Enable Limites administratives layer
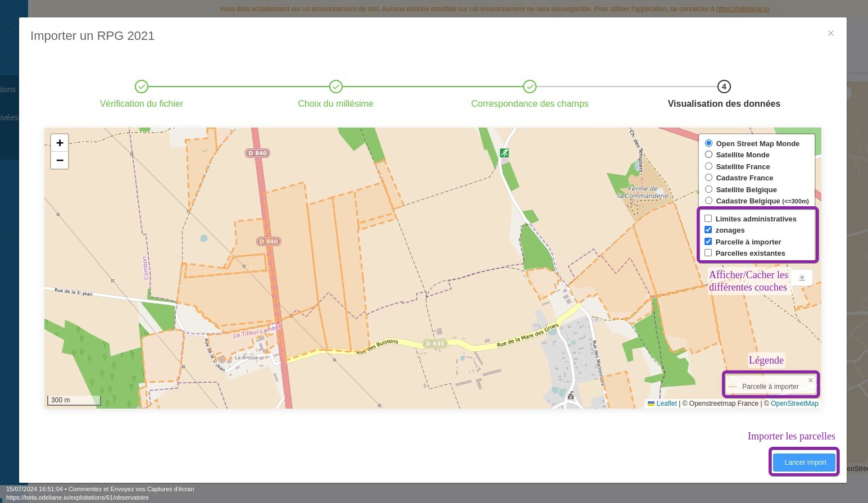Viewport: 868px width, 503px height. (x=708, y=219)
